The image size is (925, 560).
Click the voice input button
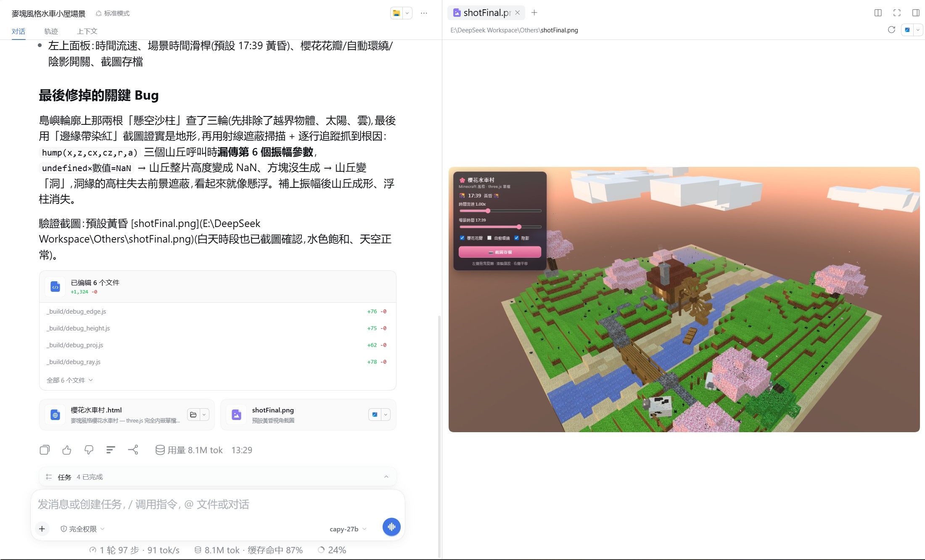point(391,527)
